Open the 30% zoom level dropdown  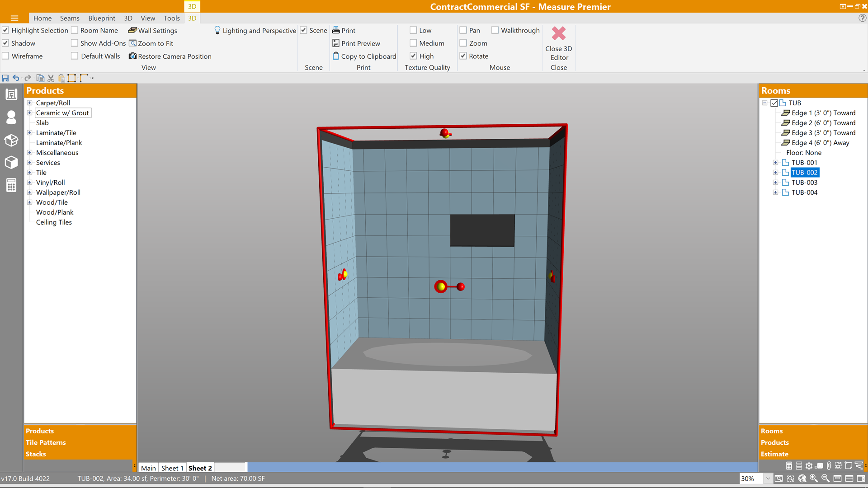click(768, 479)
